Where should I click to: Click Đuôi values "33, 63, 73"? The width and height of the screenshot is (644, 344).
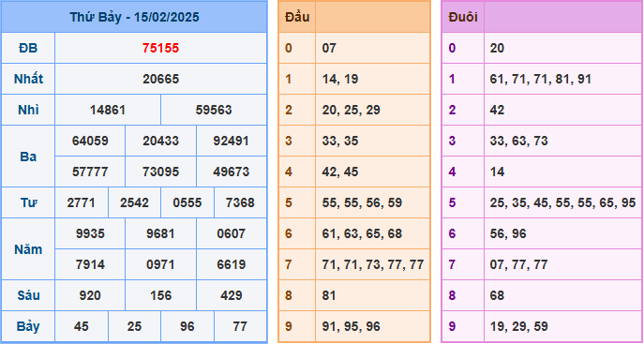[518, 141]
